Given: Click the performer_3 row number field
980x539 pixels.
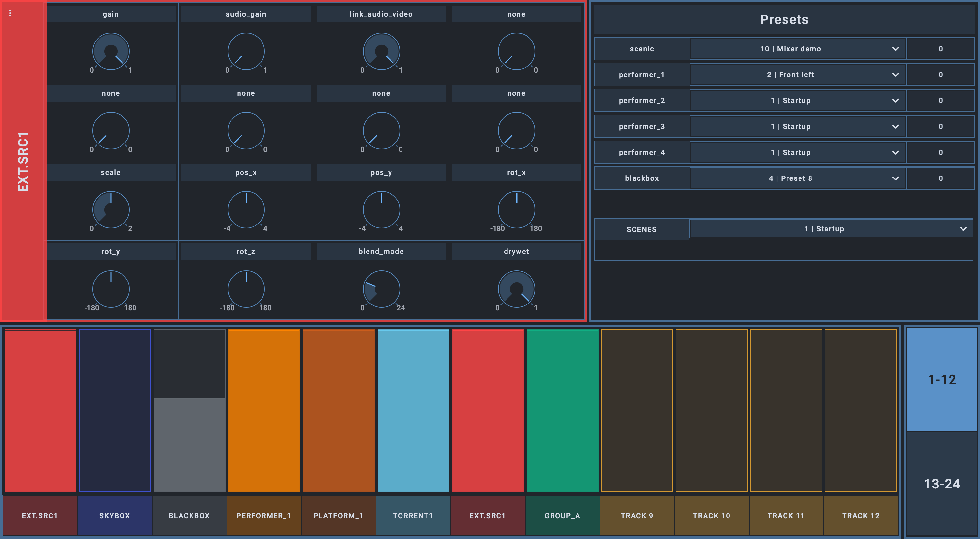Looking at the screenshot, I should tap(940, 126).
